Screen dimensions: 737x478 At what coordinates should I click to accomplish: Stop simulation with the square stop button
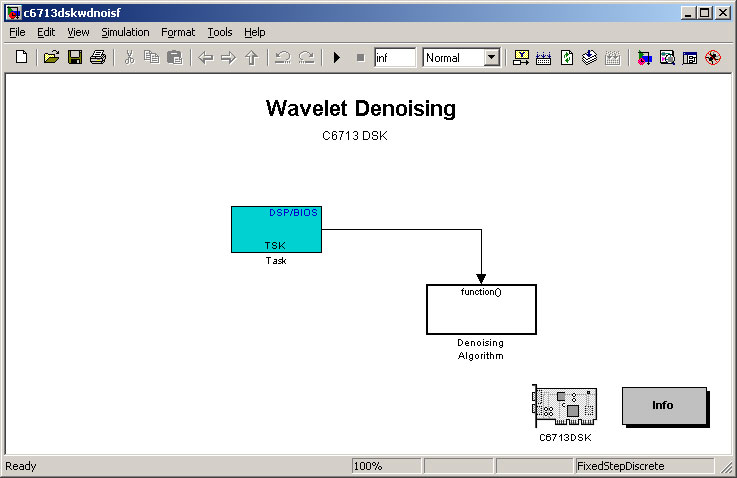tap(361, 57)
